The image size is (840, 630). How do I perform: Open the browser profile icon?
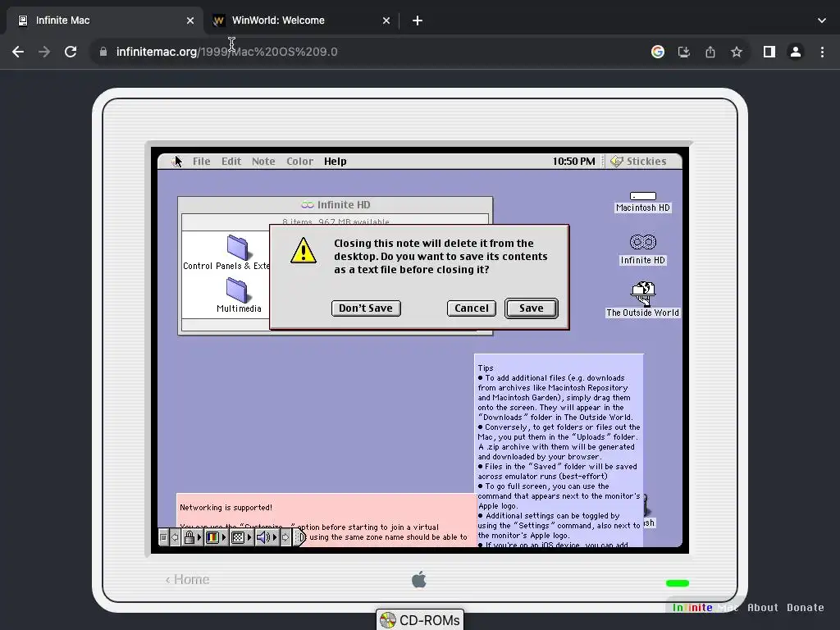tap(796, 52)
